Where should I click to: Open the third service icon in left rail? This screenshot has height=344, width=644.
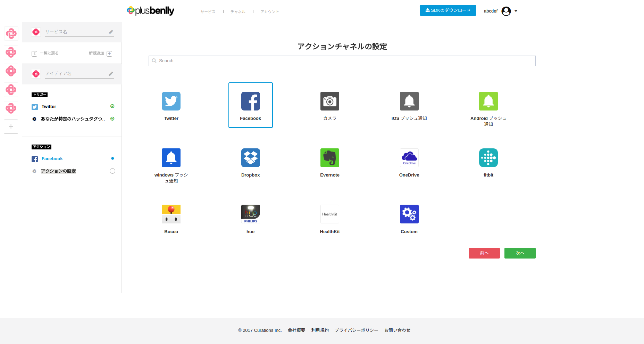[11, 71]
